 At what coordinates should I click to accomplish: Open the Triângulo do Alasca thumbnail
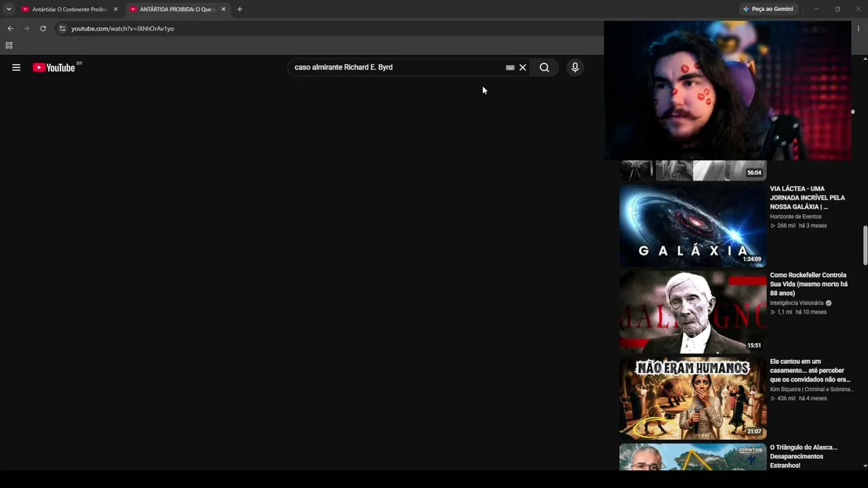coord(692,457)
